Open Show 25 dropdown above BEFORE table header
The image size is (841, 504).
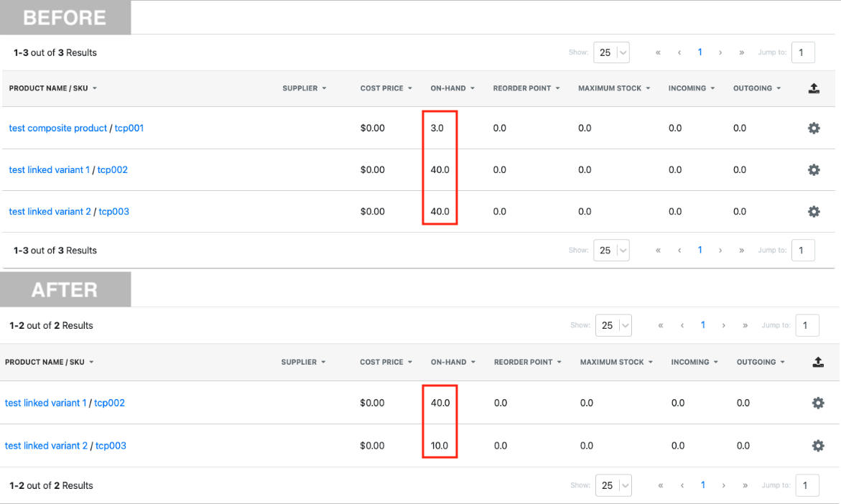pyautogui.click(x=611, y=52)
